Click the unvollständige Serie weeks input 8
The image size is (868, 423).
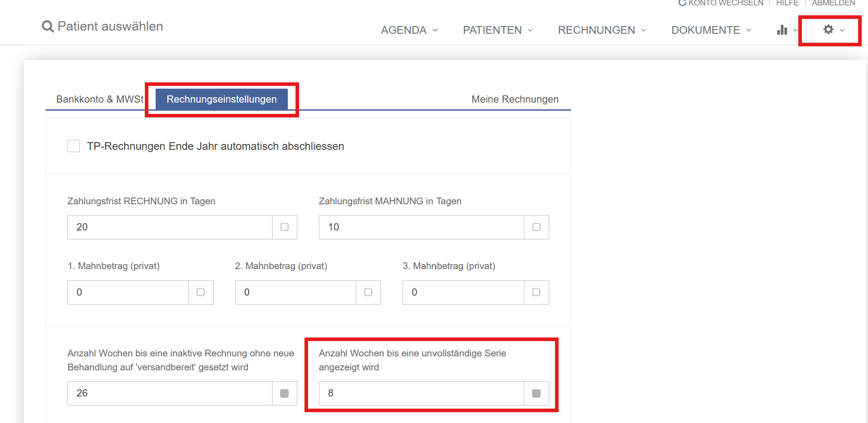(421, 393)
